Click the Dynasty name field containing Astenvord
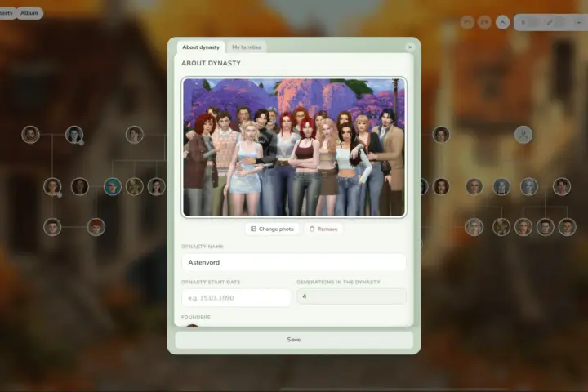This screenshot has height=392, width=588. point(294,262)
